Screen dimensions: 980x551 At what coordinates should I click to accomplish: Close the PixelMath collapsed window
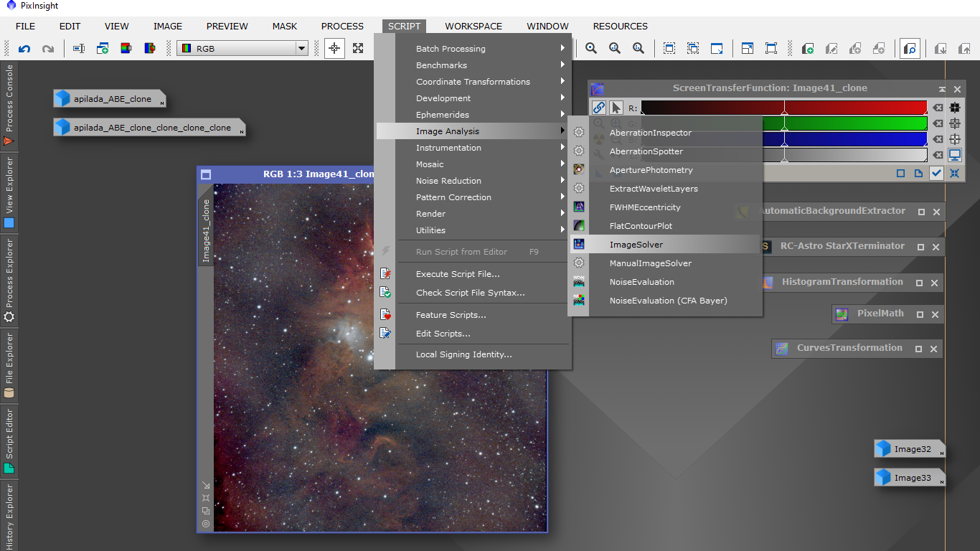(936, 314)
